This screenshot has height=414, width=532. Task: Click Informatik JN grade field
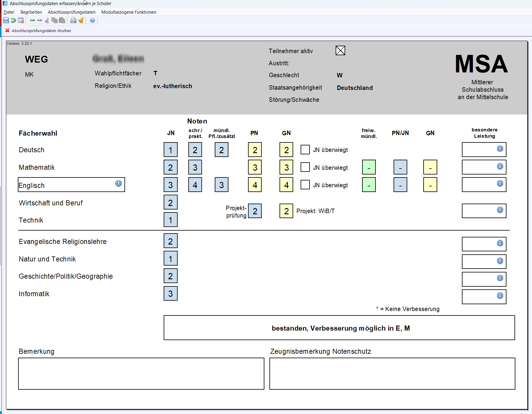(x=171, y=293)
